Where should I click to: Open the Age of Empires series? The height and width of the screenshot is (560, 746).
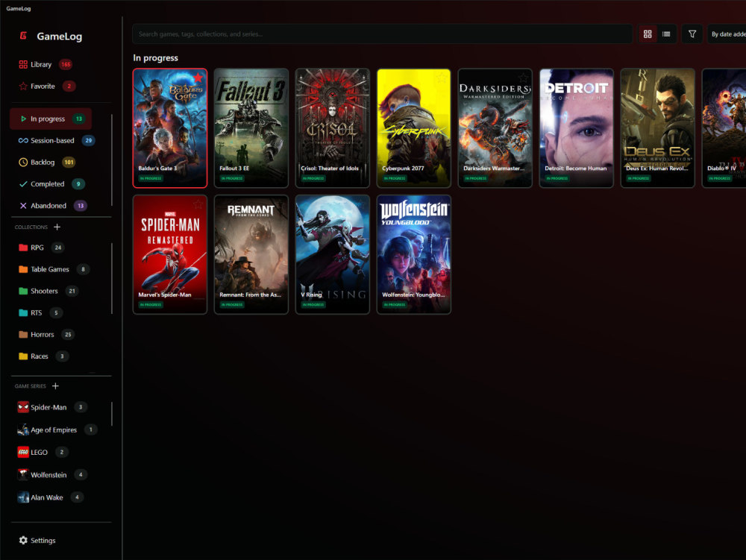pos(57,430)
